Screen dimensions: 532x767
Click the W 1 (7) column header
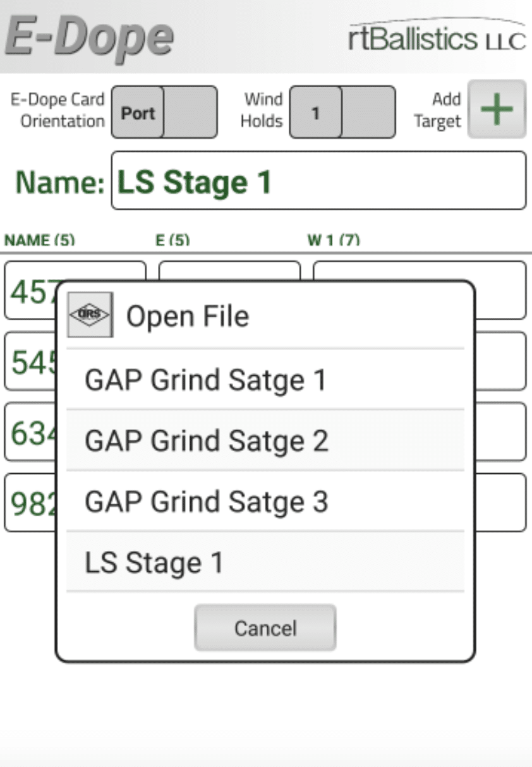coord(334,240)
